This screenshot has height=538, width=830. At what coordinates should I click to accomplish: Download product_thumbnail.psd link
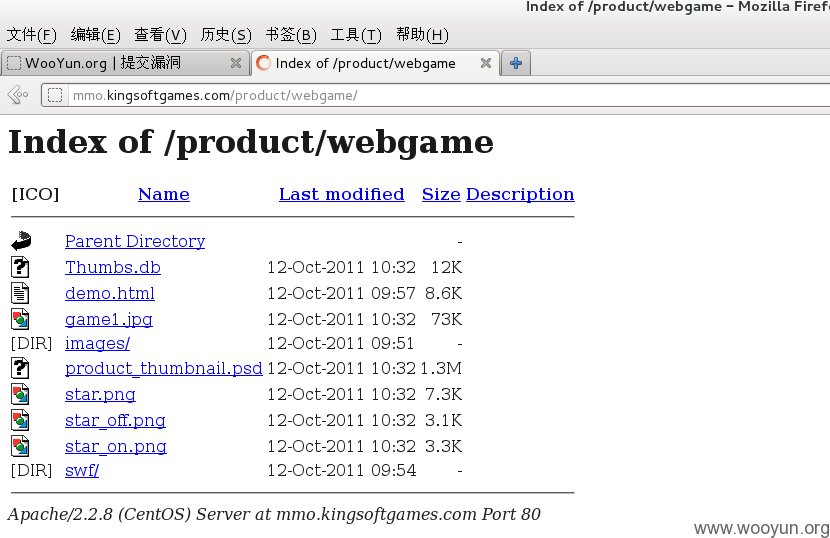click(x=164, y=369)
